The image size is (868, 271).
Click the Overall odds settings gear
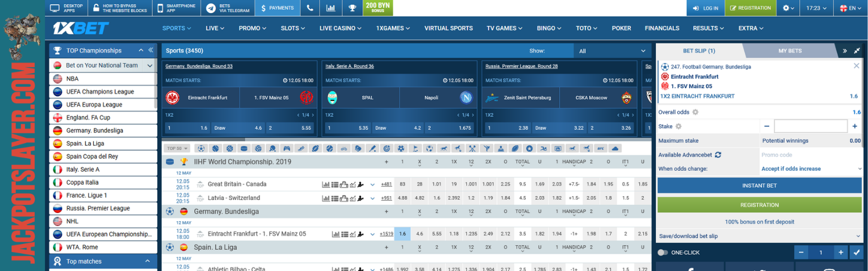pyautogui.click(x=695, y=112)
